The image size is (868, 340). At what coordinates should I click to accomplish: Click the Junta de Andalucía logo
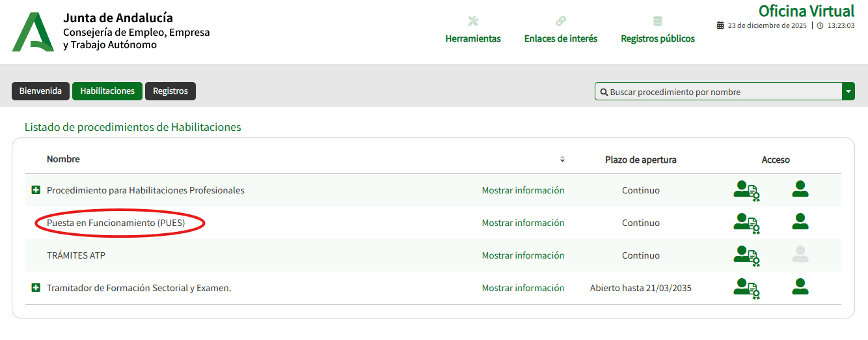pos(33,31)
